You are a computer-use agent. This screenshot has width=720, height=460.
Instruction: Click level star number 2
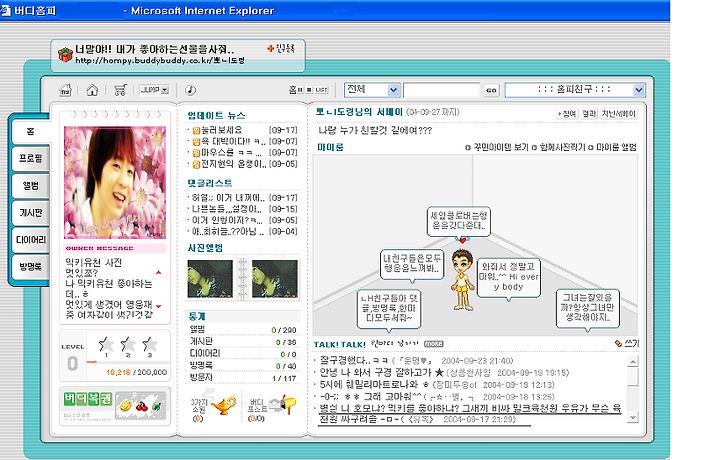coord(128,346)
